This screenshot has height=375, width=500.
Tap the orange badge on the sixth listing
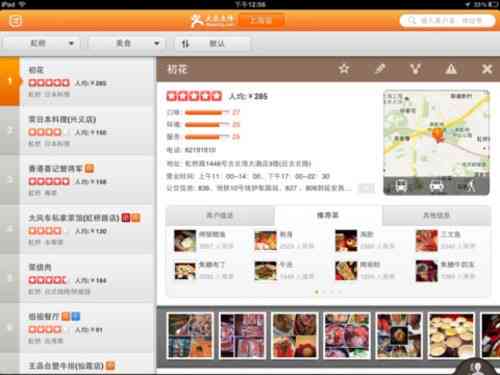(x=66, y=316)
